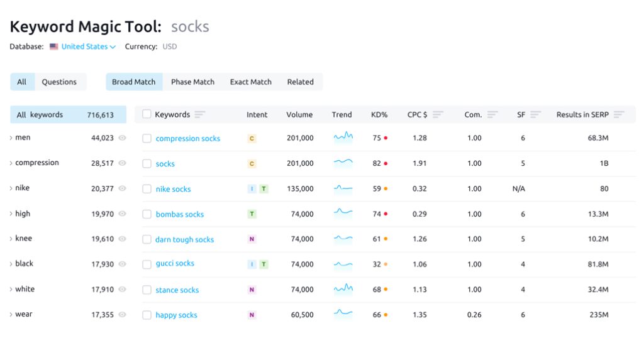
Task: Expand the compression keyword group
Action: point(11,163)
